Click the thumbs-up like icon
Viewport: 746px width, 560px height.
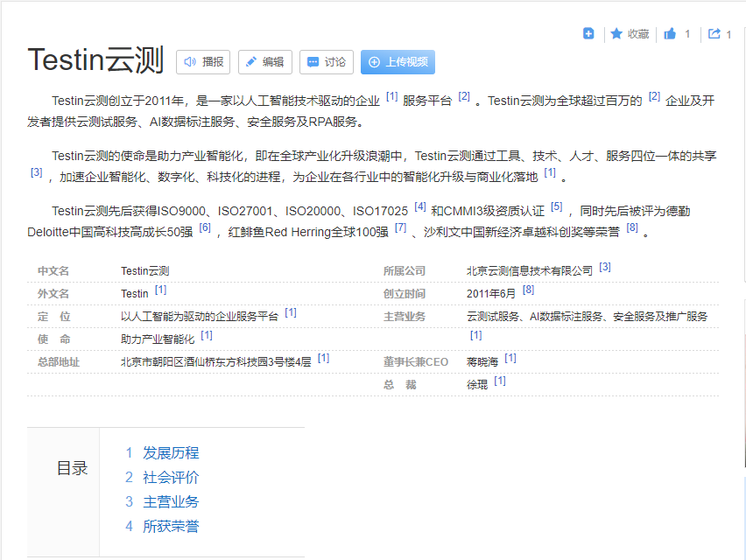(670, 34)
